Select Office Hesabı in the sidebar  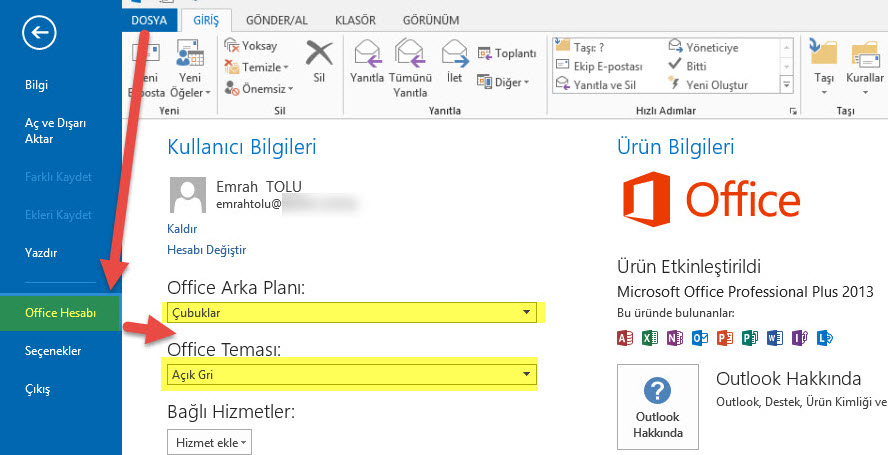[x=61, y=312]
